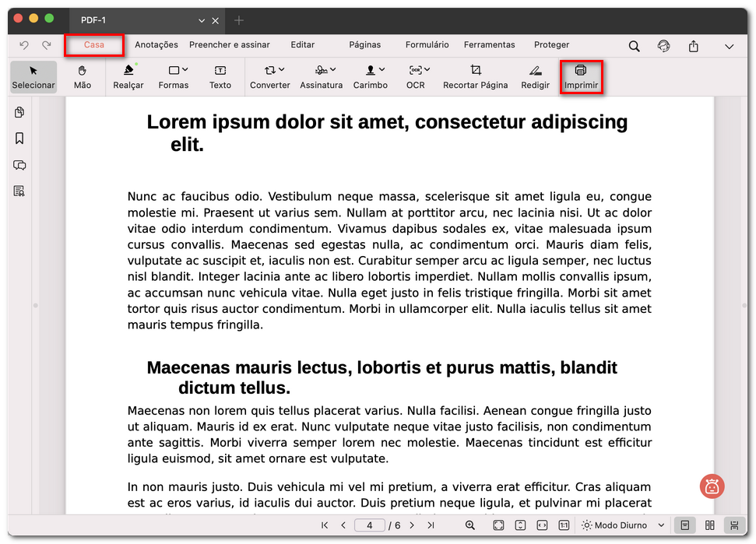
Task: Enable two-page side-by-side view
Action: pos(709,525)
